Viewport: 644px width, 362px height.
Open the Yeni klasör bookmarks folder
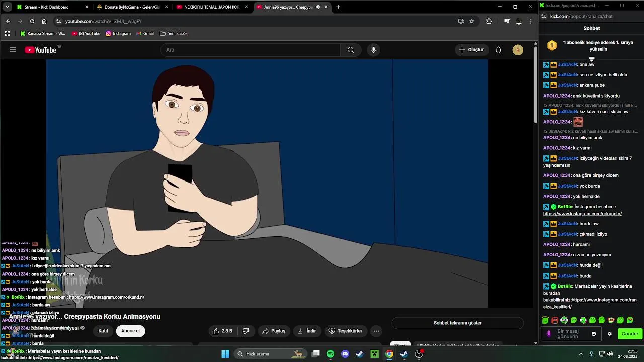pyautogui.click(x=174, y=34)
